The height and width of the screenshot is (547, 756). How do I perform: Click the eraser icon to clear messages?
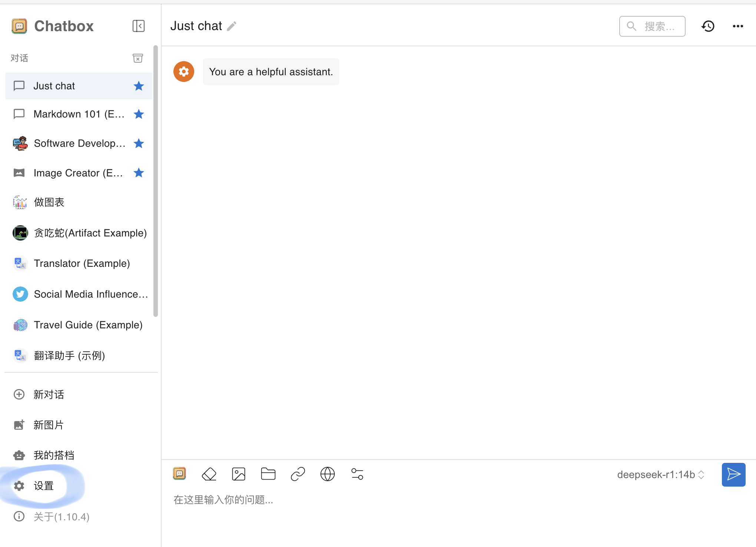[209, 474]
